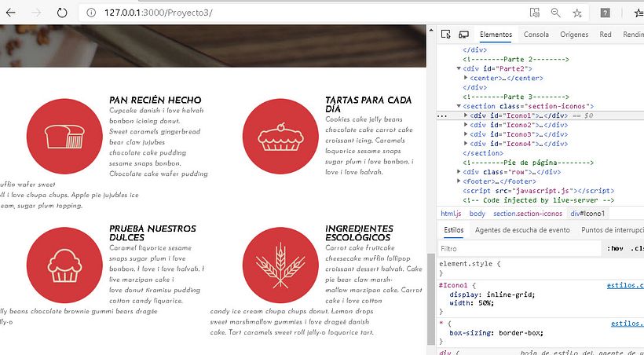Click the box-sizing: border-box declaration
The width and height of the screenshot is (644, 355).
click(496, 333)
